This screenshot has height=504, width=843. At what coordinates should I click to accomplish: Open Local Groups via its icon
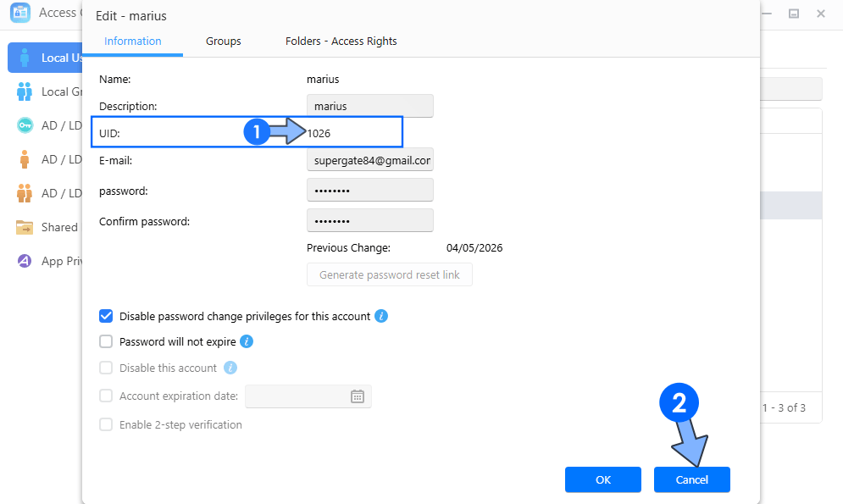(x=25, y=91)
